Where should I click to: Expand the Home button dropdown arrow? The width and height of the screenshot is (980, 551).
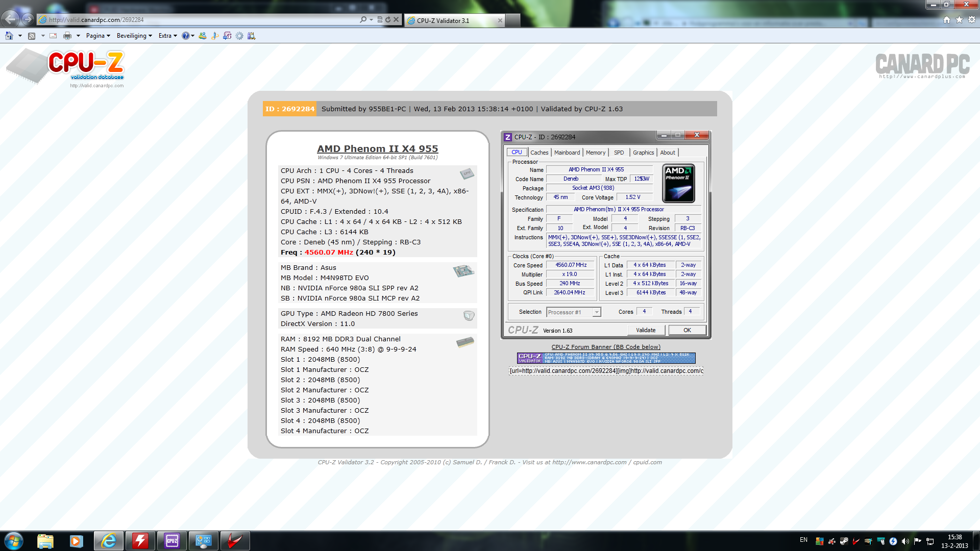[x=20, y=36]
